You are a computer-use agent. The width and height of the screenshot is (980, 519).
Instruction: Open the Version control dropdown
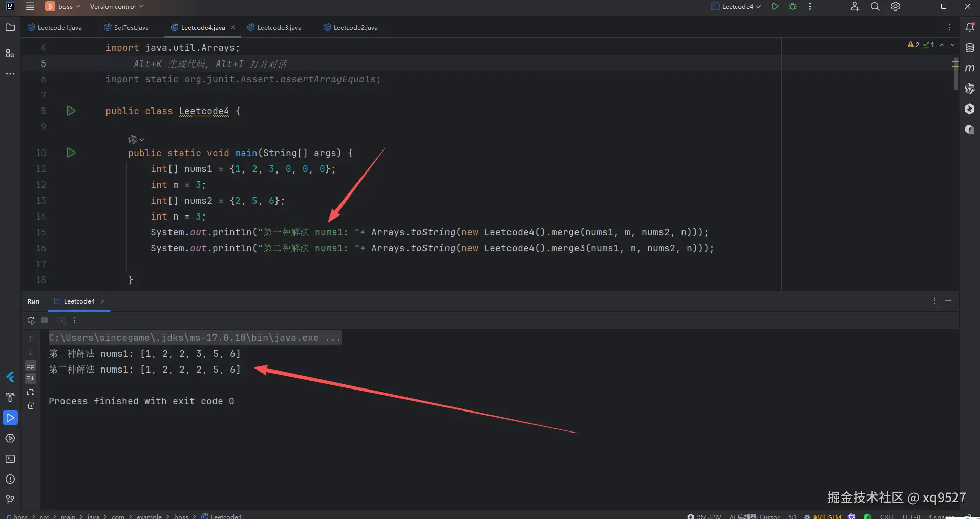(116, 7)
